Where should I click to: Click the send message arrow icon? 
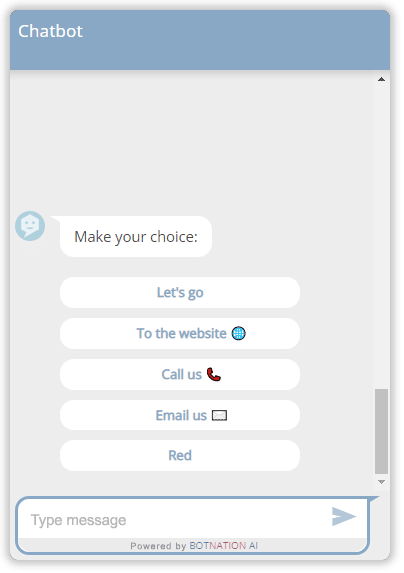[x=343, y=517]
